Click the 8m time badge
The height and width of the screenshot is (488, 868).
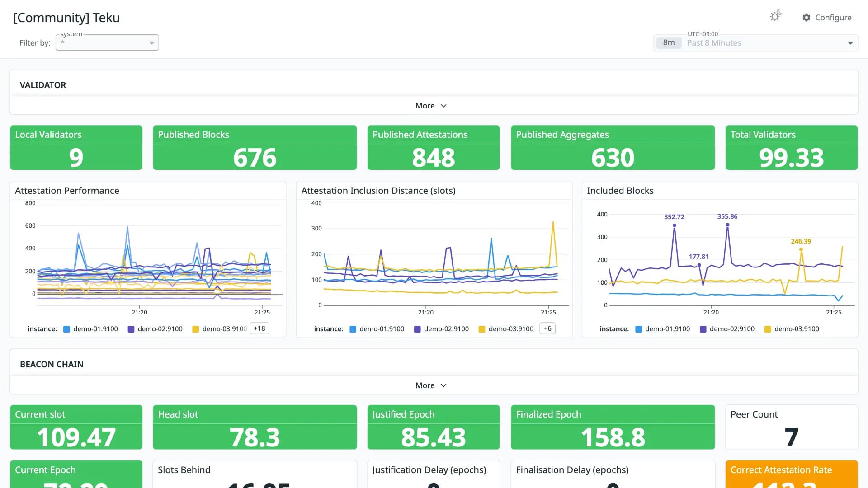[669, 43]
